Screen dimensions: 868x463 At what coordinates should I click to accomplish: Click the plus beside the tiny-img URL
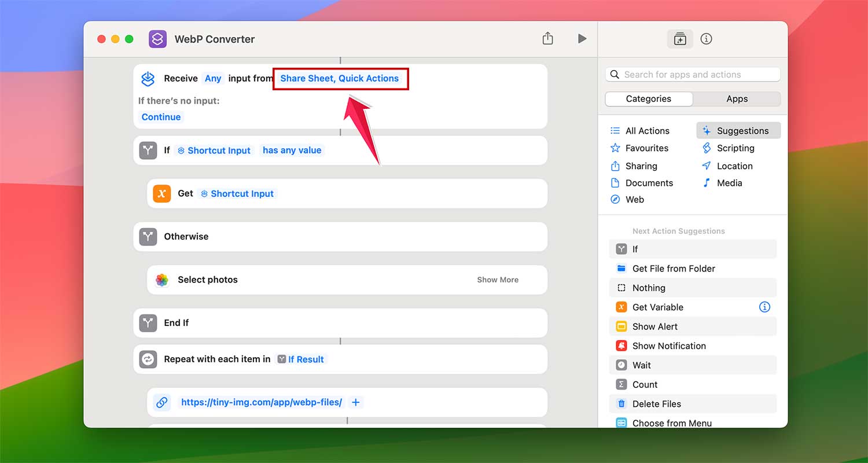tap(355, 402)
